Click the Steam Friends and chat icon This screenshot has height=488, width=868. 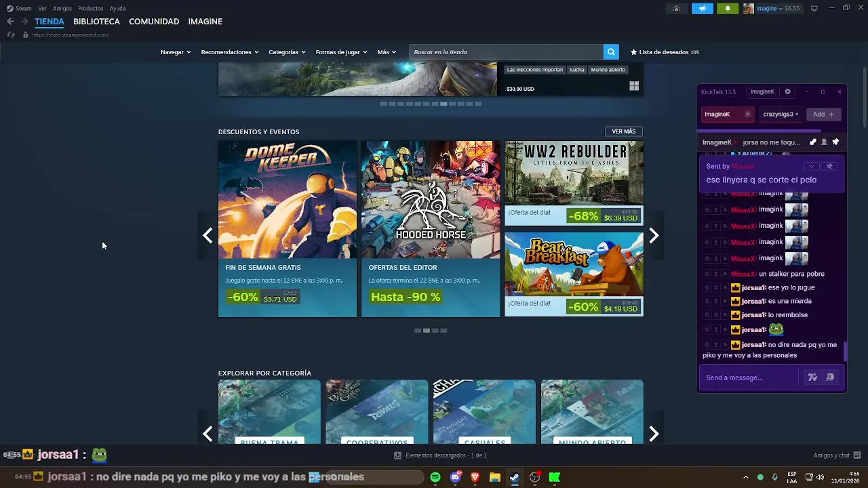click(857, 455)
